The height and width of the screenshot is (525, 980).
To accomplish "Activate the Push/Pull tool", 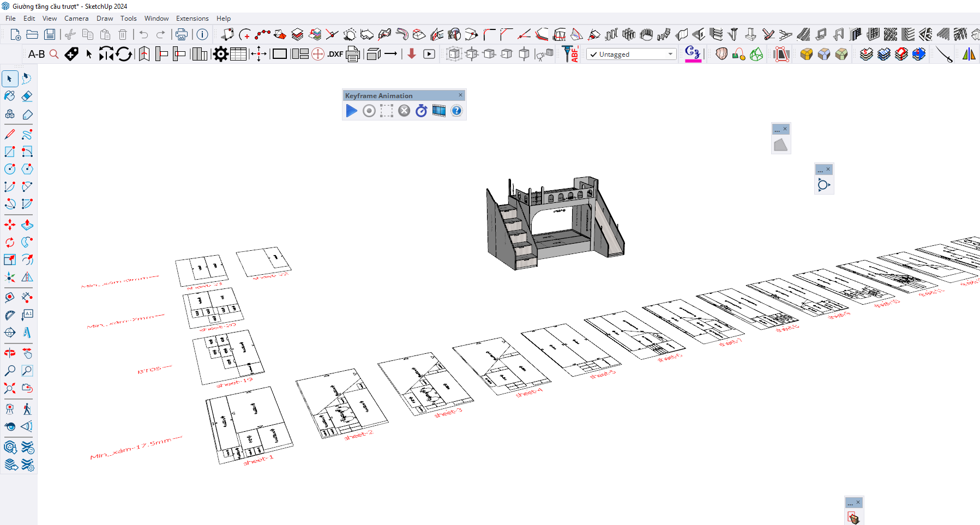I will (x=27, y=225).
